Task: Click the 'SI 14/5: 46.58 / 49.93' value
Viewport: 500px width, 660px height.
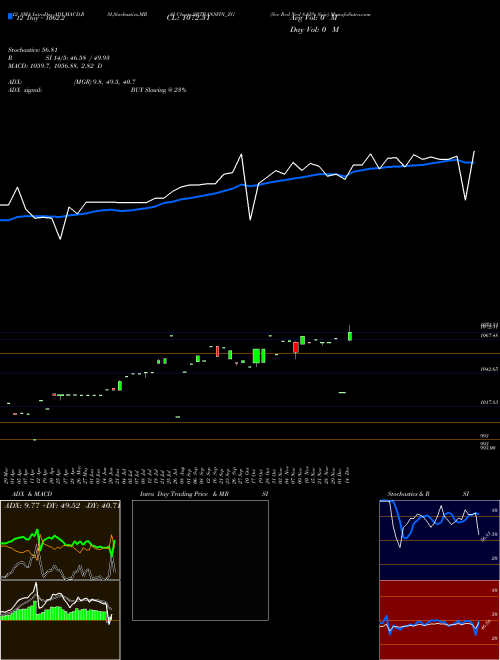Action: click(x=78, y=58)
